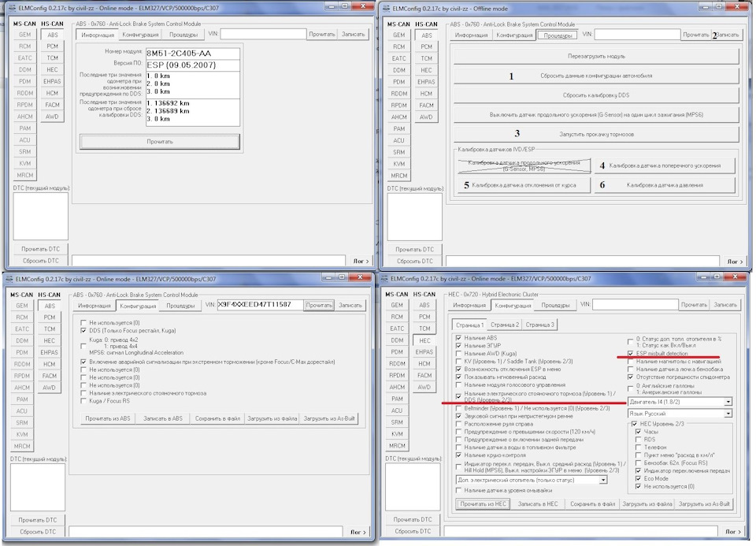Click 'Калибровка датчика давления' button
This screenshot has width=756, height=546.
[x=665, y=185]
